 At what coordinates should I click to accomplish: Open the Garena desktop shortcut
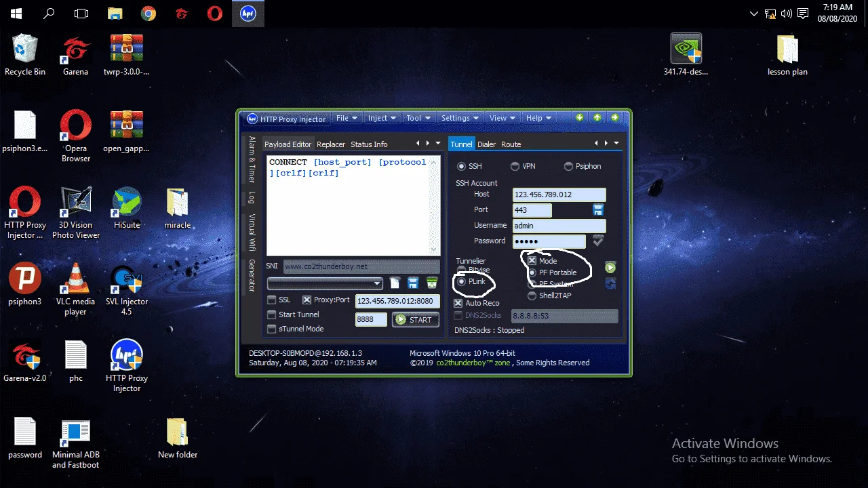pyautogui.click(x=75, y=56)
